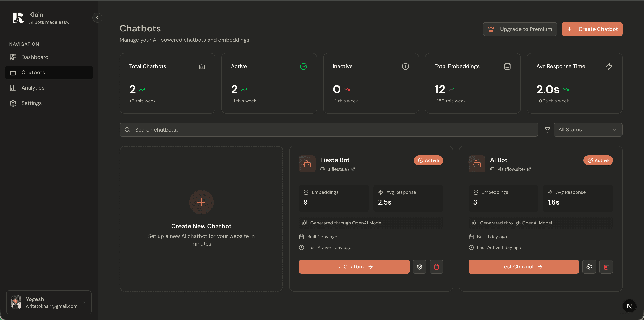Toggle the Active status badge on AI Bot
This screenshot has width=644, height=320.
click(x=598, y=160)
